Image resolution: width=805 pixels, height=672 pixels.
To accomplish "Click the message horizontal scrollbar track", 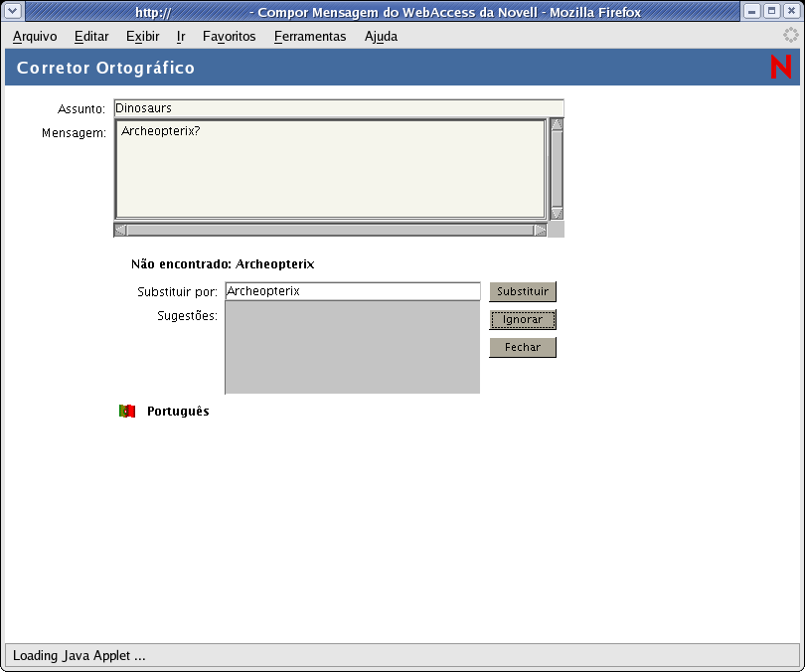I will 330,230.
